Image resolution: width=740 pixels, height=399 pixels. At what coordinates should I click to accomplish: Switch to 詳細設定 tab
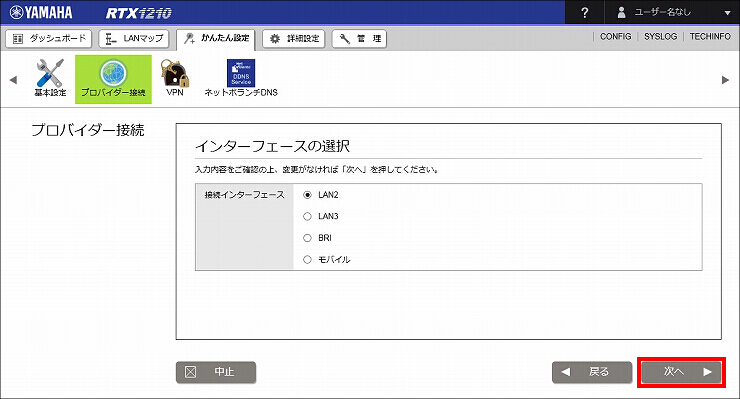coord(294,39)
